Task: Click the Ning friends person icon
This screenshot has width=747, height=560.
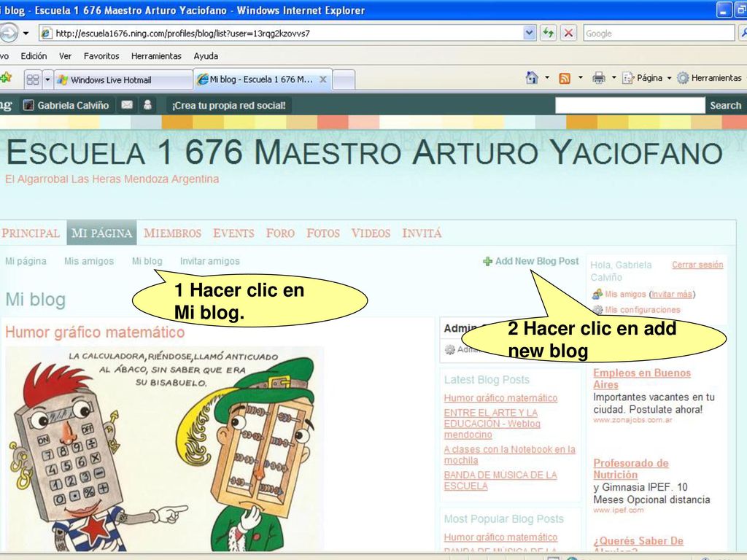Action: 147,105
